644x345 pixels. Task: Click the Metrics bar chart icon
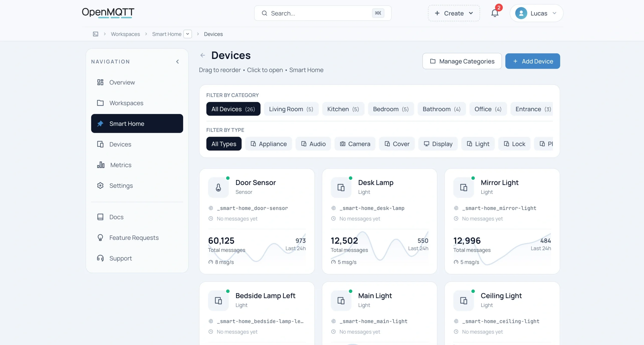[101, 165]
